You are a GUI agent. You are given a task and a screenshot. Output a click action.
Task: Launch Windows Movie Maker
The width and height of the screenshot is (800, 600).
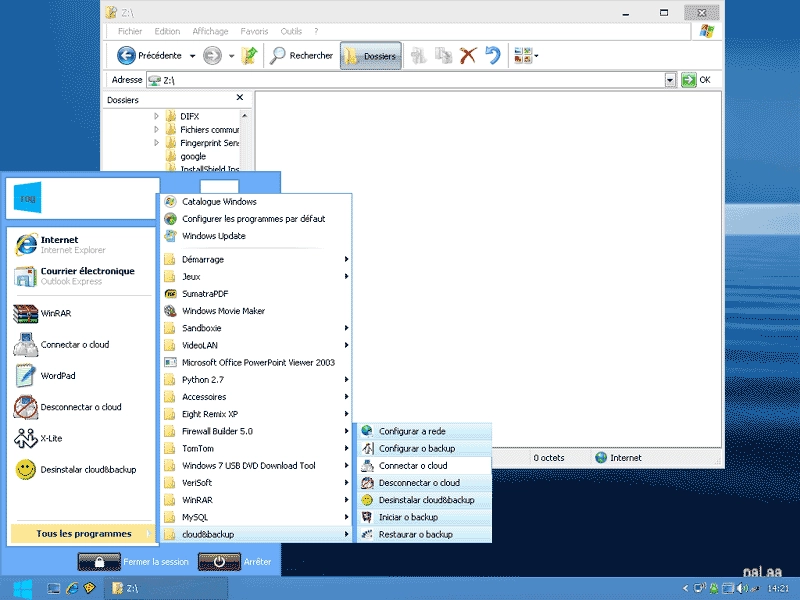256,311
